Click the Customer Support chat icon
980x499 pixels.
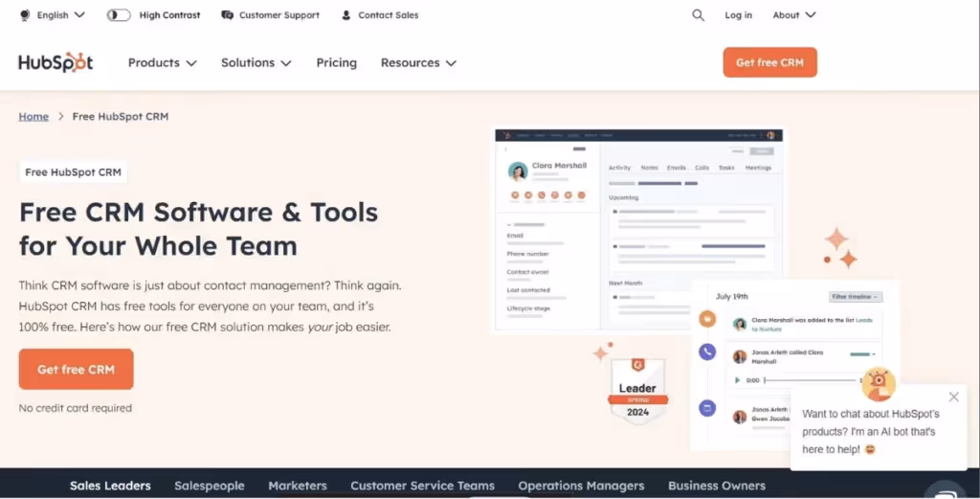pyautogui.click(x=228, y=15)
